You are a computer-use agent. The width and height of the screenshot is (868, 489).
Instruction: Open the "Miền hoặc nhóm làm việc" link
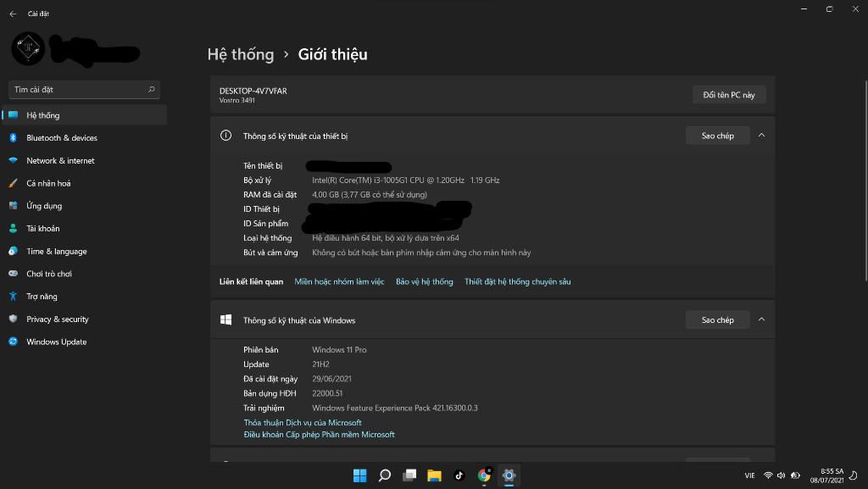[x=339, y=281]
